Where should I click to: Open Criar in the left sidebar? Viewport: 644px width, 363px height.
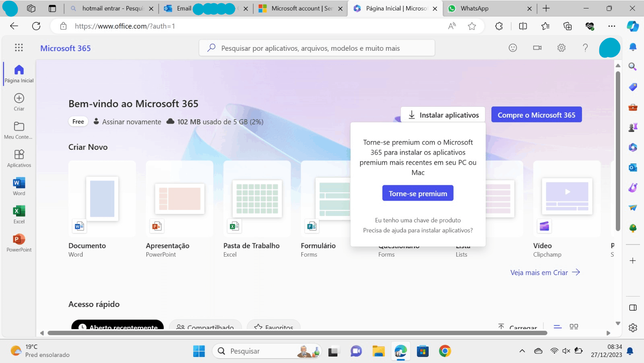click(x=19, y=102)
